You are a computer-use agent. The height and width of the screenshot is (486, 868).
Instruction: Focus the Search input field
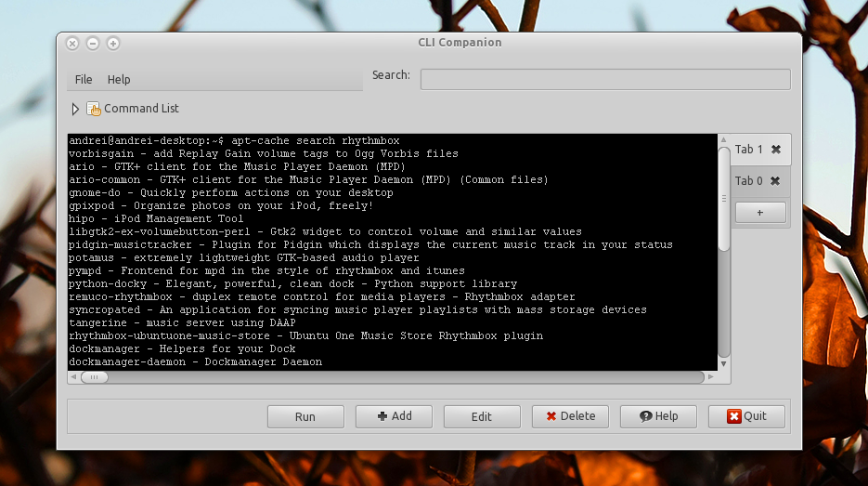(605, 79)
